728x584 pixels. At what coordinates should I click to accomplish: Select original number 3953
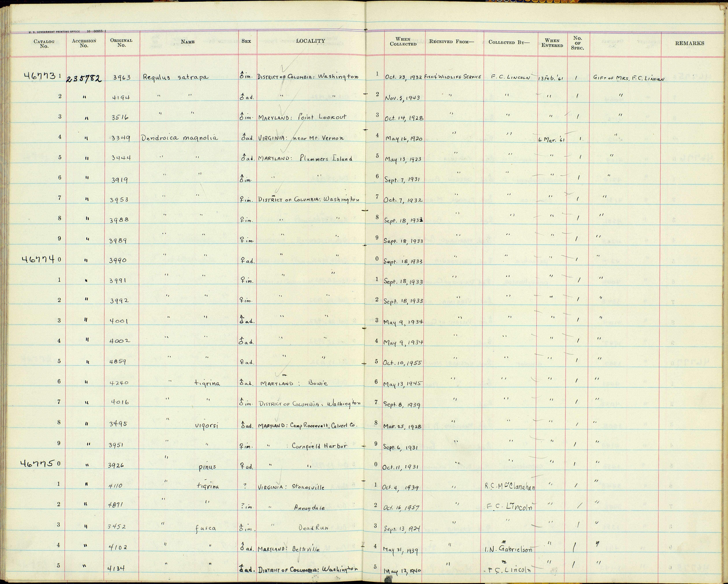119,200
